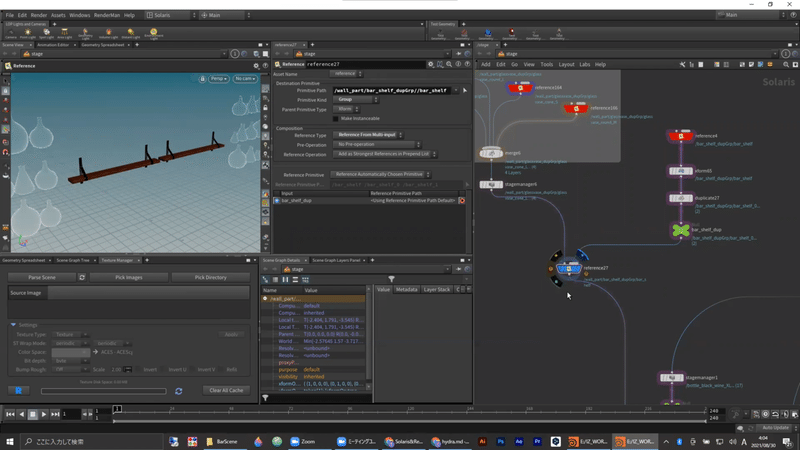Toggle bar_shelf_dup input enable checkbox
800x450 pixels.
(278, 200)
